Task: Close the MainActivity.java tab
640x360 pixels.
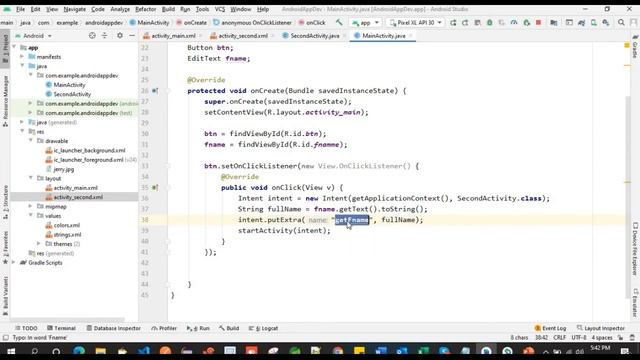Action: 411,36
